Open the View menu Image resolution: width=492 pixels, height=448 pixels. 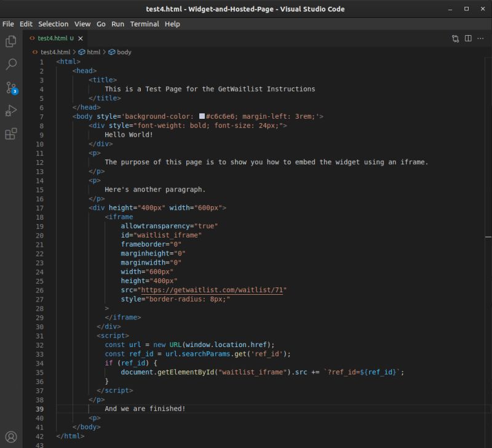click(x=82, y=24)
